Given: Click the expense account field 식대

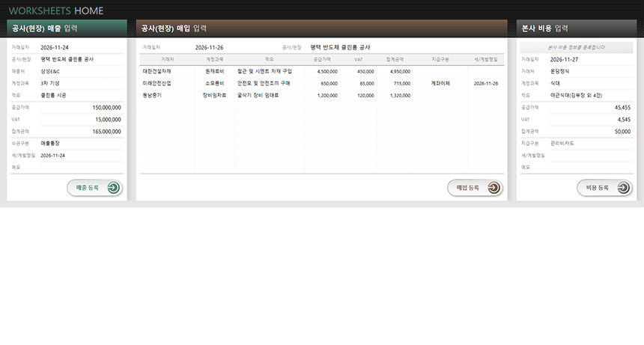Looking at the screenshot, I should 591,83.
